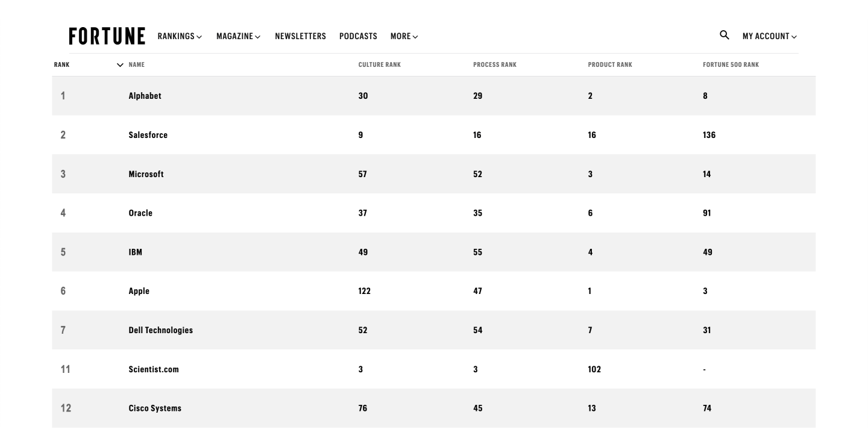The image size is (868, 447).
Task: Open the More dropdown menu
Action: [404, 37]
